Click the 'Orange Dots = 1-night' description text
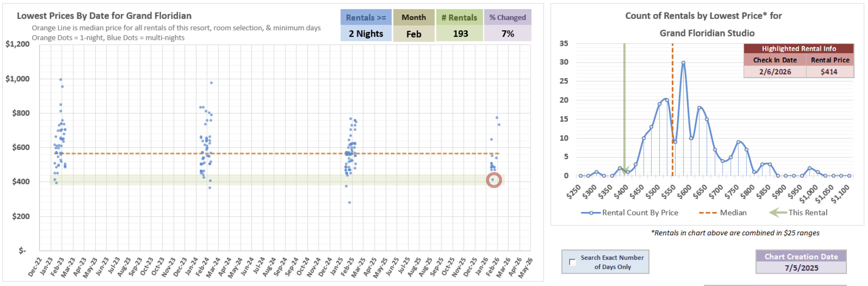 [108, 38]
